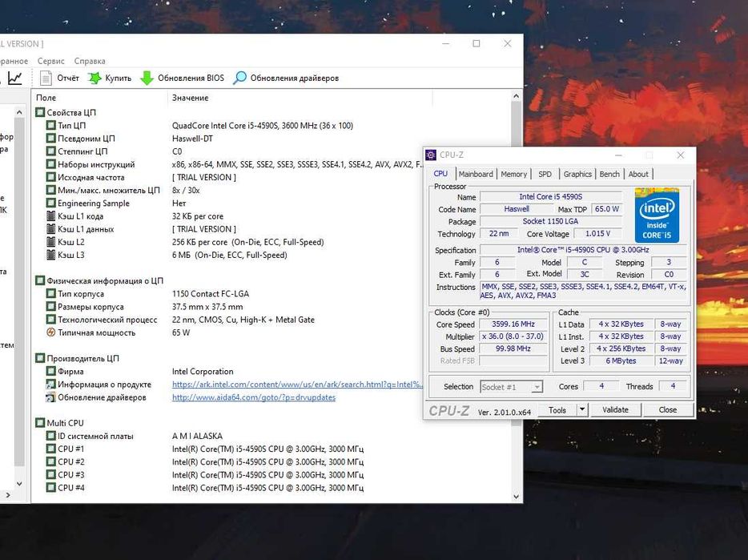The width and height of the screenshot is (748, 560).
Task: Click the green Купить star icon
Action: pos(95,78)
